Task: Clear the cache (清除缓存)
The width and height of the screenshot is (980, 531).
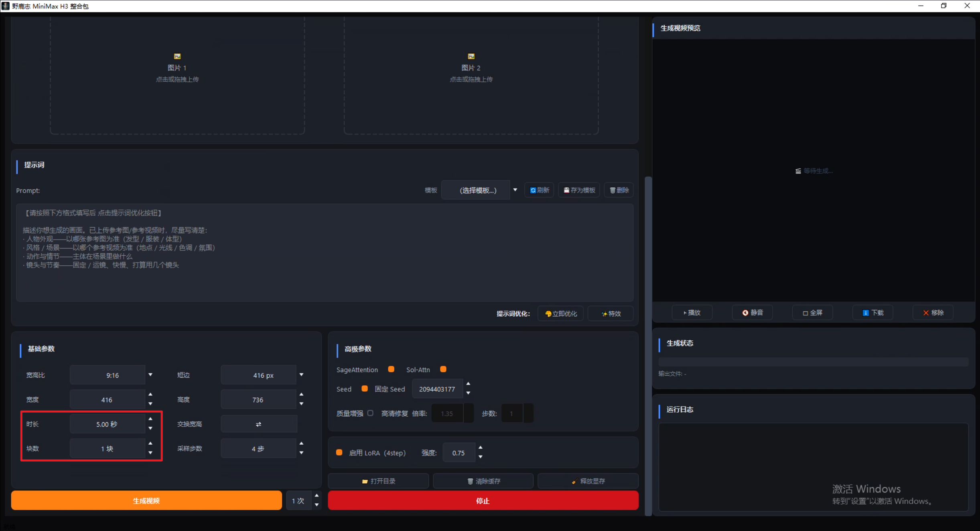Action: 483,481
